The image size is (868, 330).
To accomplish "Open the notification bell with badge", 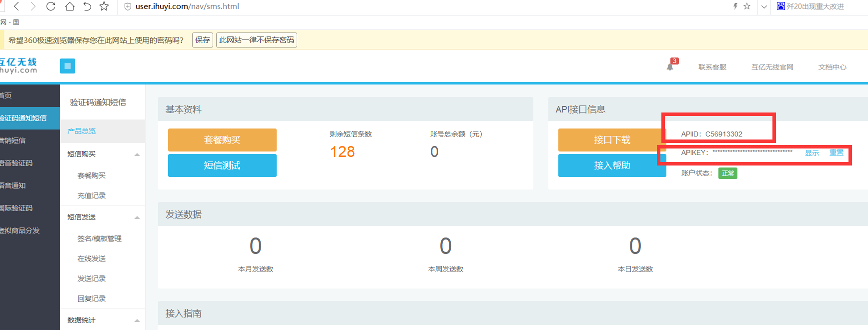I will (x=670, y=66).
